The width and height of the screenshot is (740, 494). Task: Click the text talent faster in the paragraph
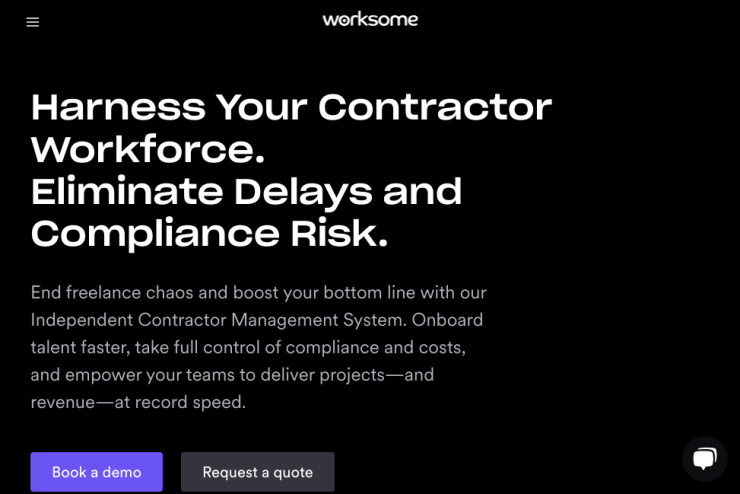[80, 347]
